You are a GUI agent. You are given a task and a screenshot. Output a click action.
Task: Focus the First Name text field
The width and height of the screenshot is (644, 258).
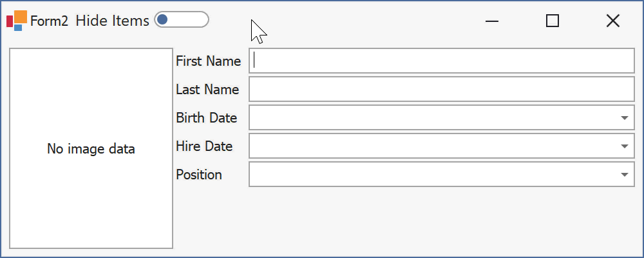pos(442,61)
